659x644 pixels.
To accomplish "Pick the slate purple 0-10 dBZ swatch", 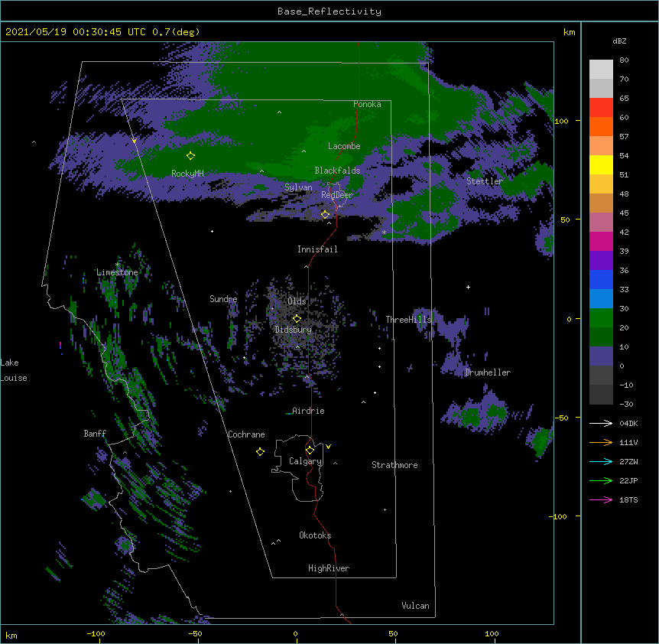I will pyautogui.click(x=601, y=356).
